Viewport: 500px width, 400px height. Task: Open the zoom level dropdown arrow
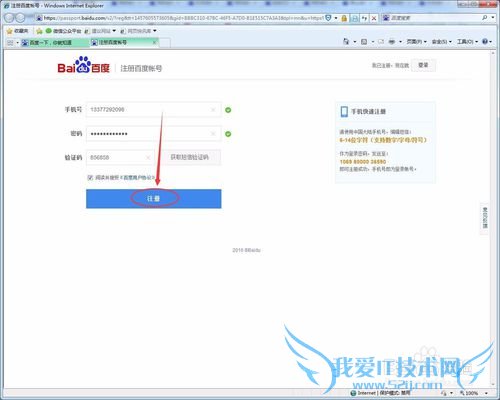486,393
